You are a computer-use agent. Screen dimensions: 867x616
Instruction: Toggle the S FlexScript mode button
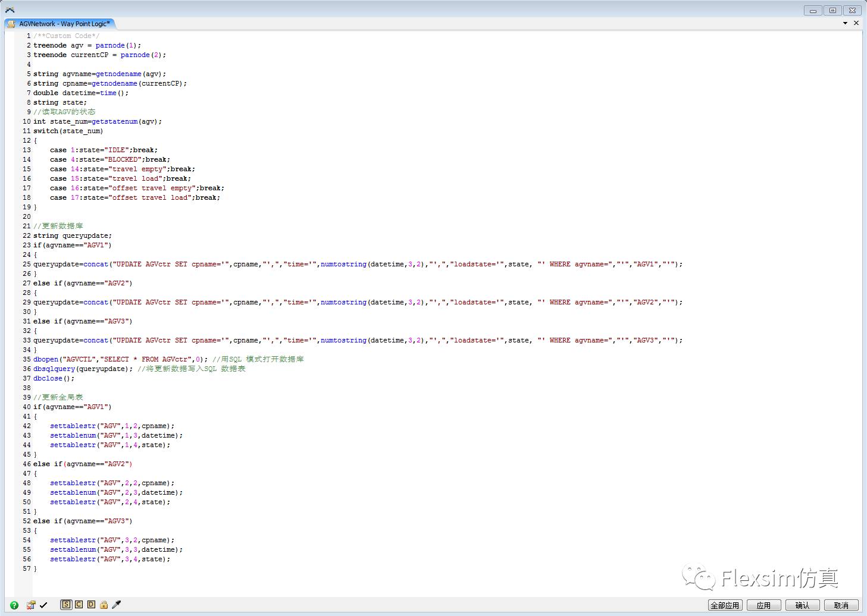pos(66,605)
